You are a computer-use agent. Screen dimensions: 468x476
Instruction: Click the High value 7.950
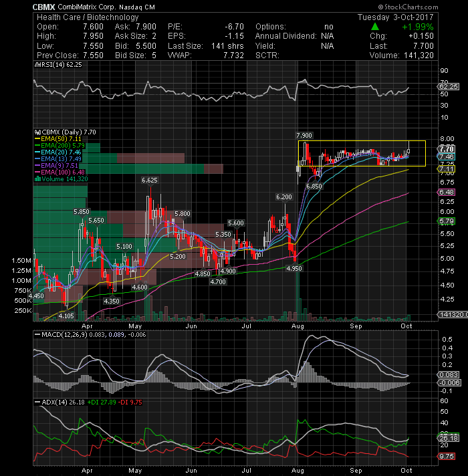tap(93, 36)
